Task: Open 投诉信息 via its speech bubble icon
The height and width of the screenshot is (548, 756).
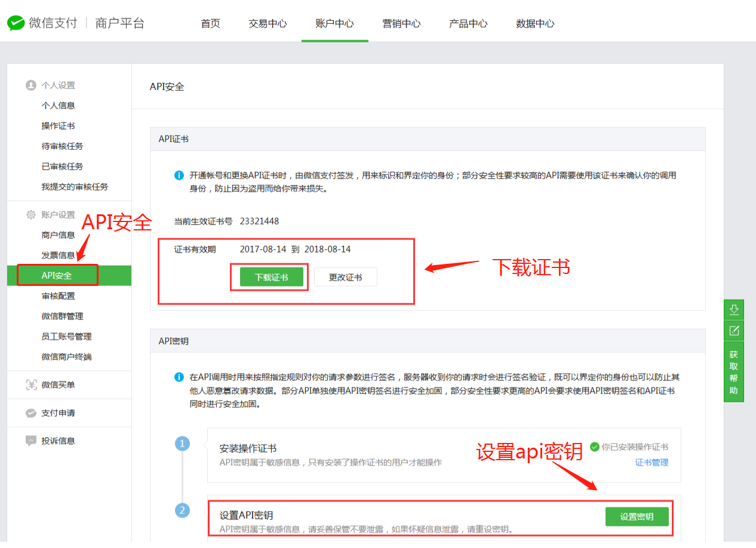Action: [31, 441]
